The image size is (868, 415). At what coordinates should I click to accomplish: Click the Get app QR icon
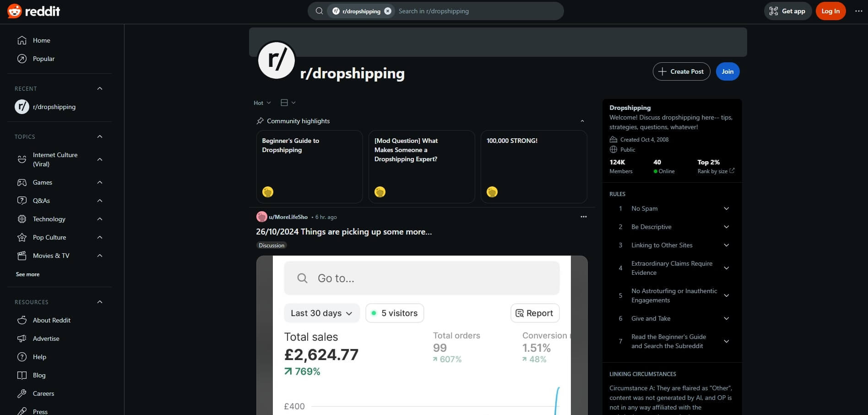[x=774, y=11]
